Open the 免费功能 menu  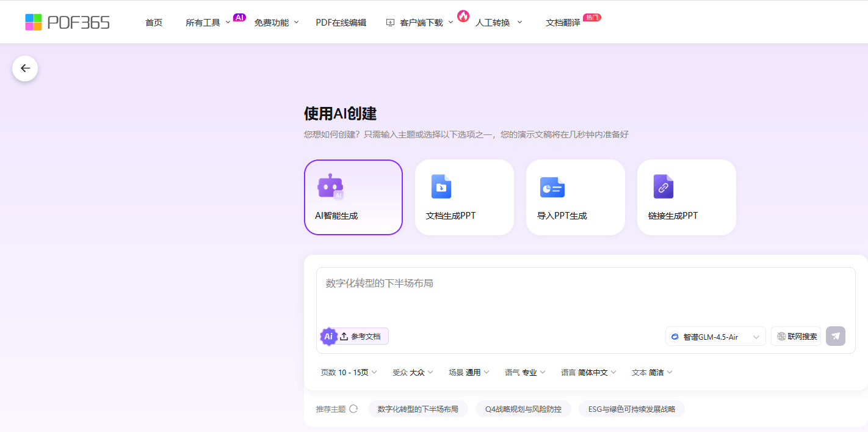(x=277, y=23)
